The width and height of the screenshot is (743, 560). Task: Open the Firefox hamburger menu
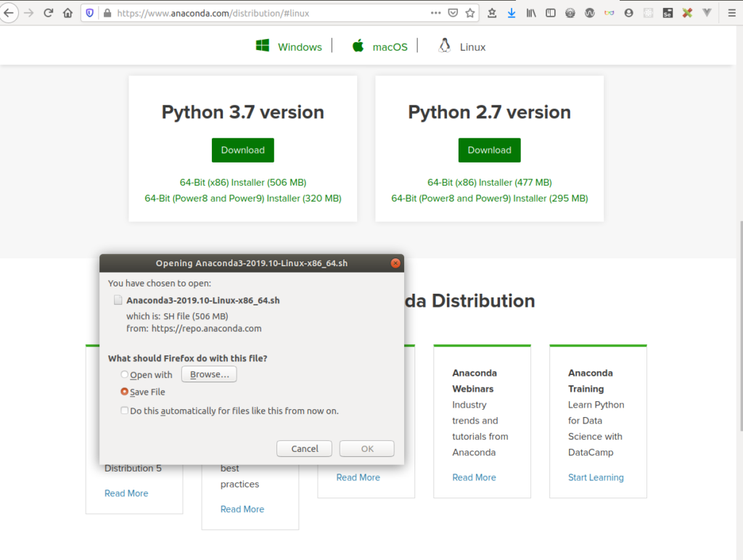tap(731, 12)
